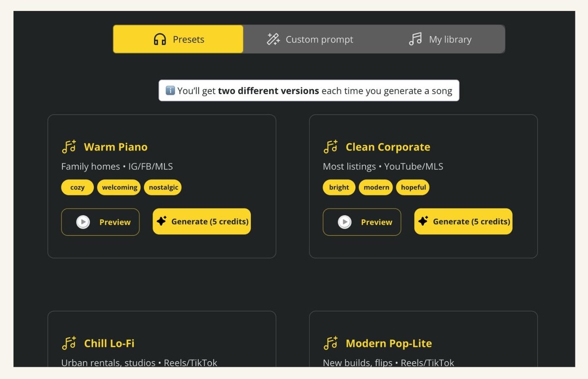Click the headphones icon on Presets tab
Screen dimensions: 588x379
coord(160,39)
